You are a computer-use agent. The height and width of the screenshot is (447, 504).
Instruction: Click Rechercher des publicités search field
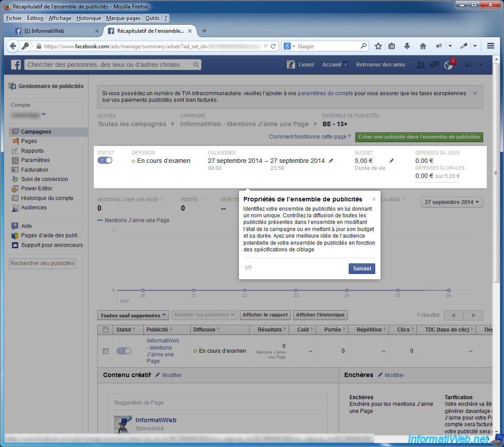pyautogui.click(x=42, y=263)
